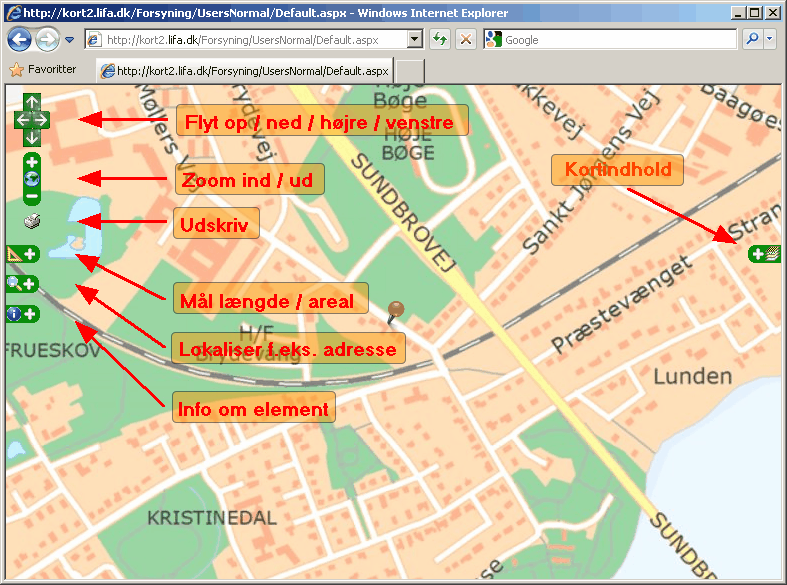This screenshot has width=787, height=585.
Task: Refresh the page in Internet Explorer
Action: [x=440, y=40]
